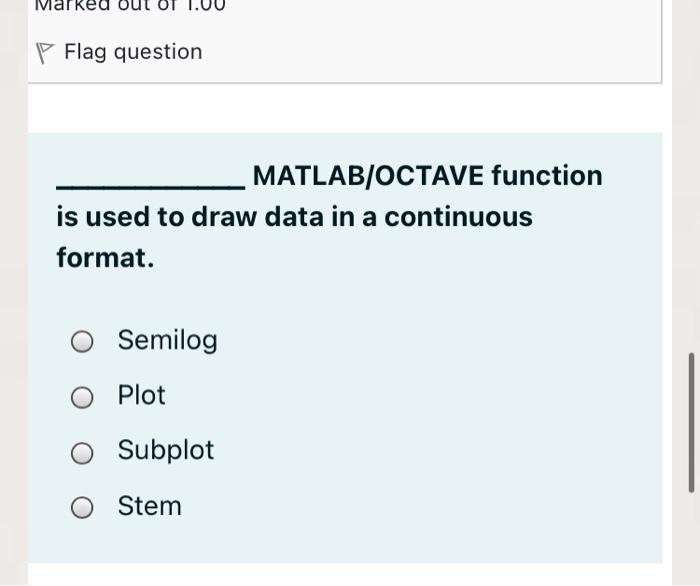The width and height of the screenshot is (700, 586).
Task: Click the word data in the question
Action: (x=294, y=217)
